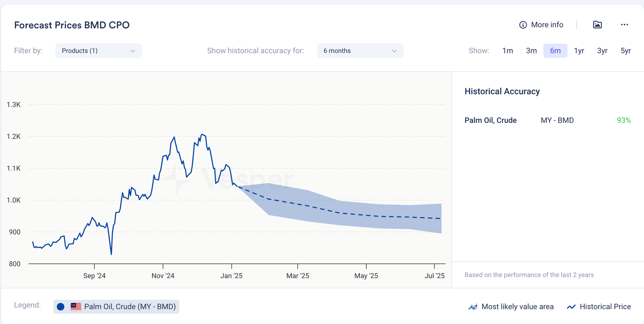Click the 93% accuracy value
The image size is (644, 324).
coord(623,121)
